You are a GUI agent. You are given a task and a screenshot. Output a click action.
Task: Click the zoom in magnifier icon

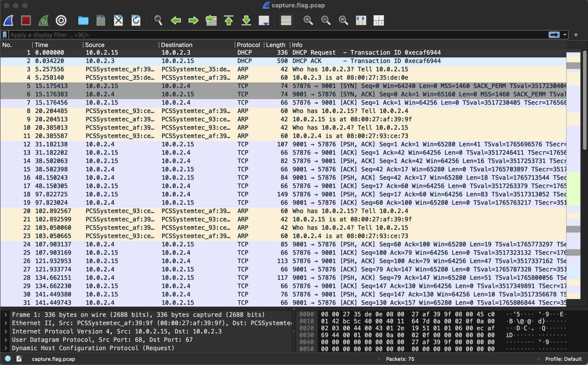click(308, 21)
